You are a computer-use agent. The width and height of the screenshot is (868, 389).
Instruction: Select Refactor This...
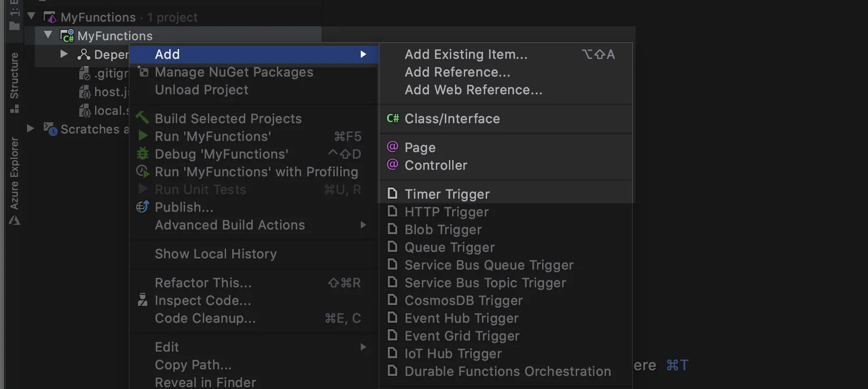[254, 283]
